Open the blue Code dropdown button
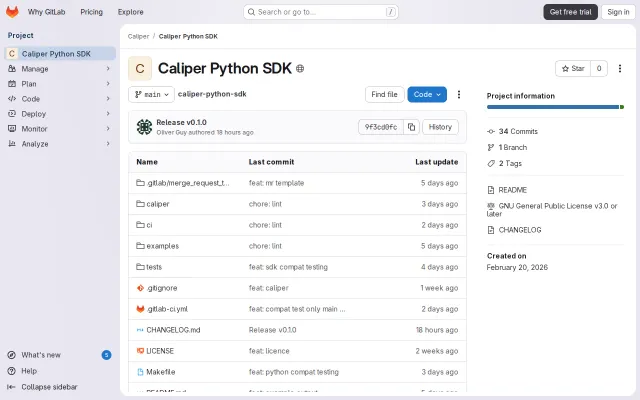Image resolution: width=640 pixels, height=400 pixels. click(x=427, y=94)
